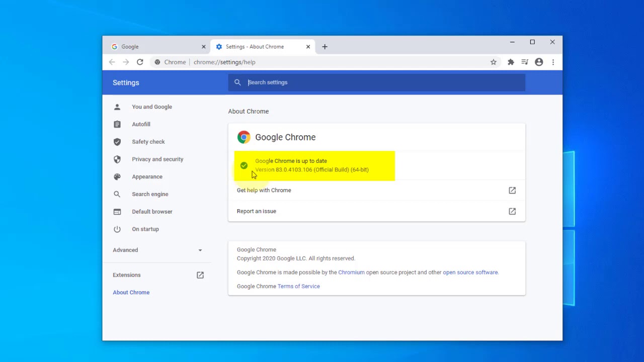Click the search magnifier in settings bar
The image size is (644, 362).
click(237, 82)
